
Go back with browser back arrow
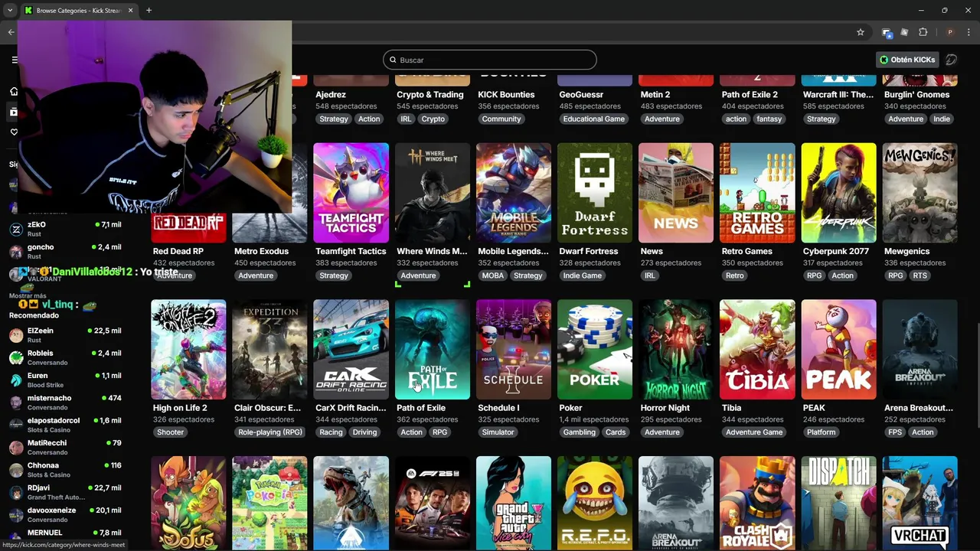coord(11,32)
